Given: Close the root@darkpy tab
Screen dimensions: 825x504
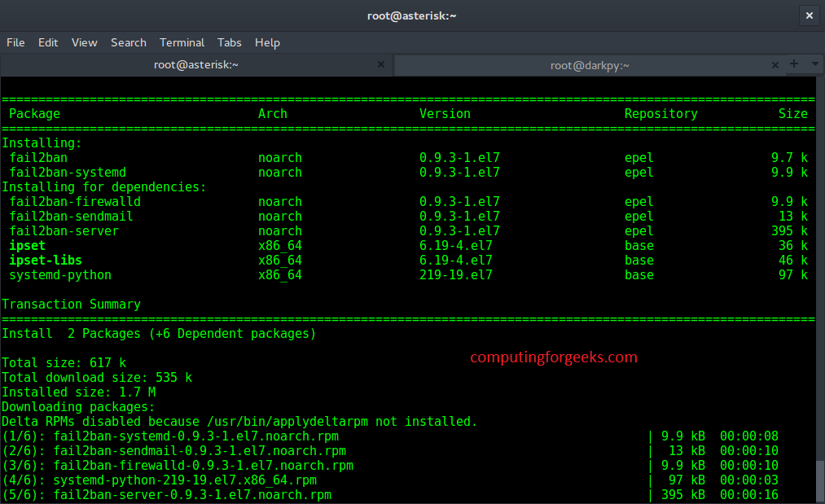Looking at the screenshot, I should click(x=775, y=65).
